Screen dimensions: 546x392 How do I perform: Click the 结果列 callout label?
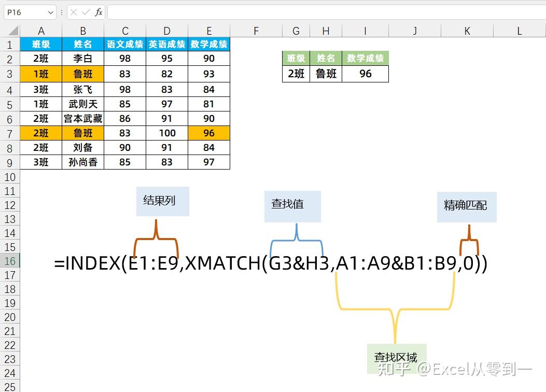[162, 202]
